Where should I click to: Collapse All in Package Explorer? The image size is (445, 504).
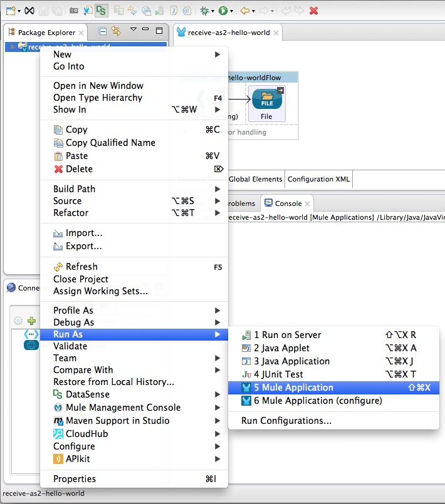pyautogui.click(x=103, y=31)
